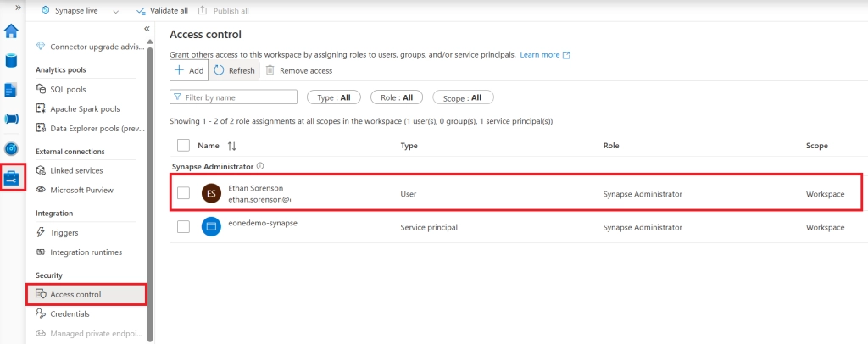This screenshot has height=344, width=868.
Task: Tick the select-all header checkbox
Action: coord(183,146)
